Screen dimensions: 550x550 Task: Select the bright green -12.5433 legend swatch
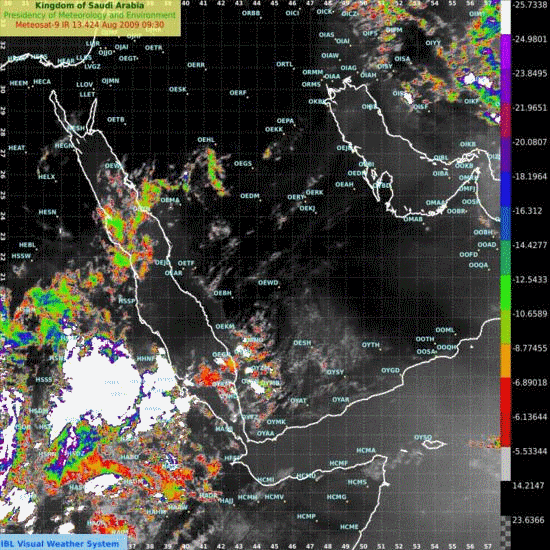pos(505,293)
